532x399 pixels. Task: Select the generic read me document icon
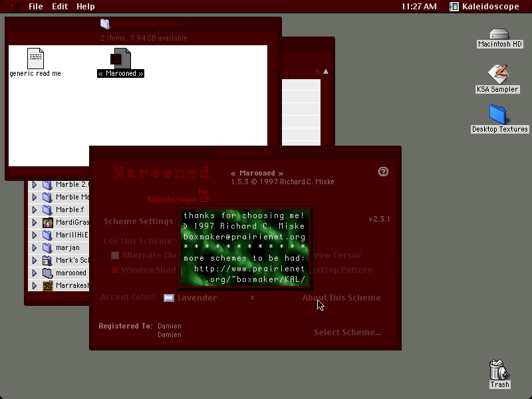coord(36,59)
